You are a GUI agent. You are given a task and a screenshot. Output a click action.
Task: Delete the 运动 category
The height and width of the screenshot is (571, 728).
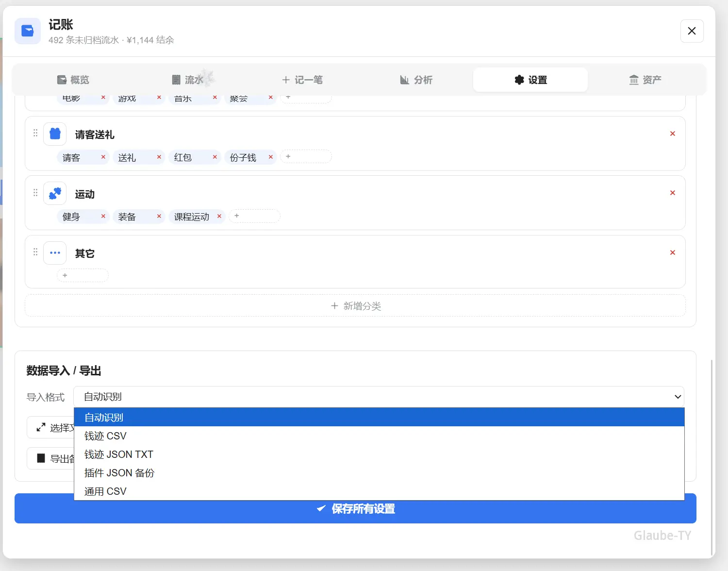(x=673, y=193)
